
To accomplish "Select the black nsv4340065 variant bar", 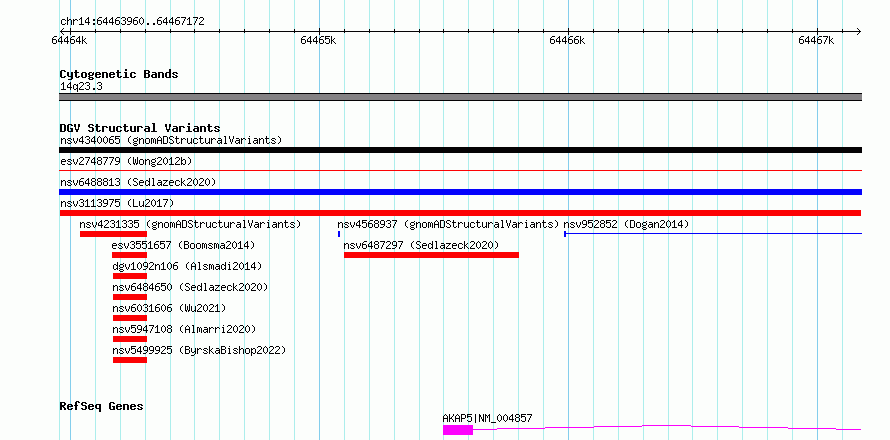I will pos(460,150).
